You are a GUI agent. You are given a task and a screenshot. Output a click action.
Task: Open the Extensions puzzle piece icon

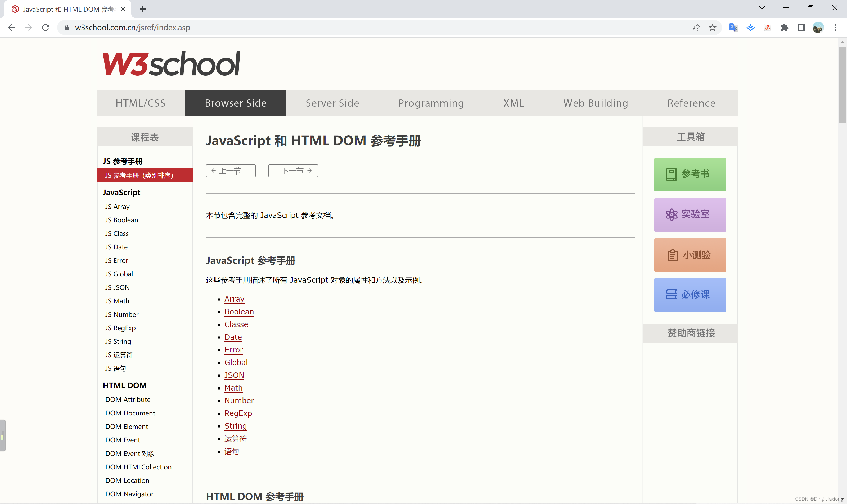[x=784, y=28]
